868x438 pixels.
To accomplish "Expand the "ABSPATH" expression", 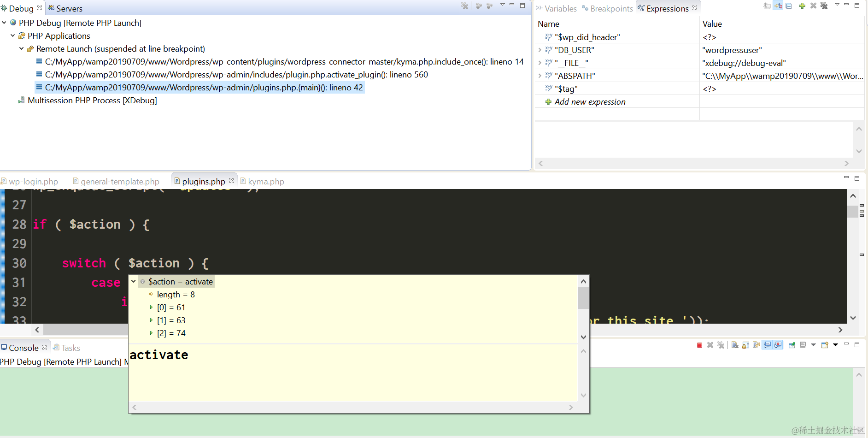I will point(540,76).
